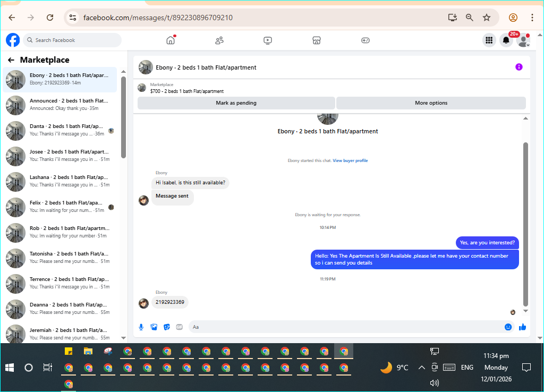Open Lashana conversation in the list
544x392 pixels.
pos(59,182)
